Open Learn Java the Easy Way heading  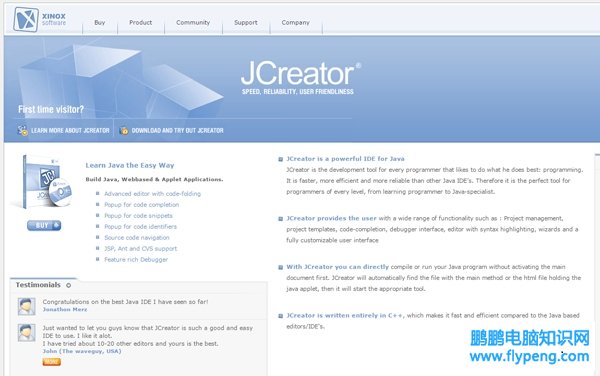coord(130,165)
